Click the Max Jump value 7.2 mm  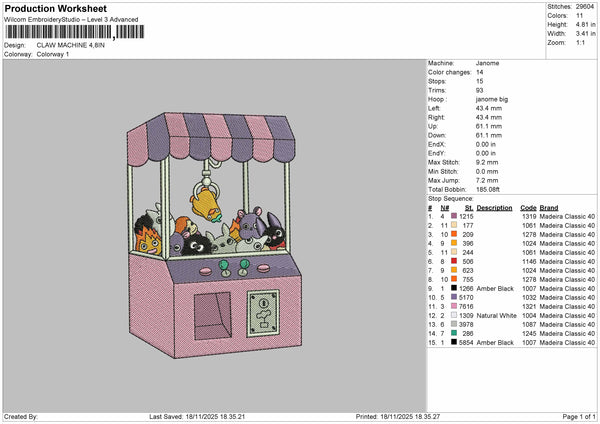(487, 181)
